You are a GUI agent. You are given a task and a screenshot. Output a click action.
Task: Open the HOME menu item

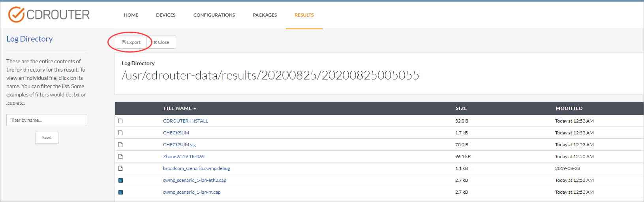tap(131, 15)
